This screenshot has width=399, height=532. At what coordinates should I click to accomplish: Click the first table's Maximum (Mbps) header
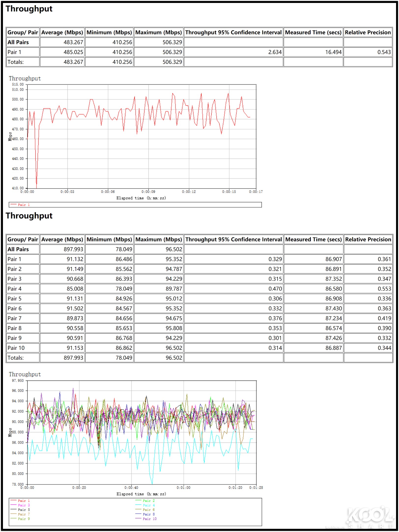[x=159, y=32]
